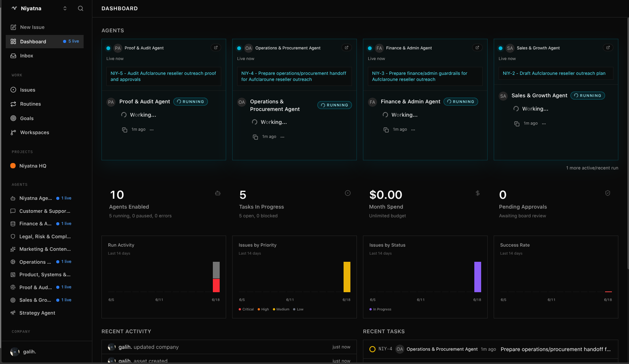
Task: Select the Niyatna HQ project orange dot
Action: (x=13, y=166)
